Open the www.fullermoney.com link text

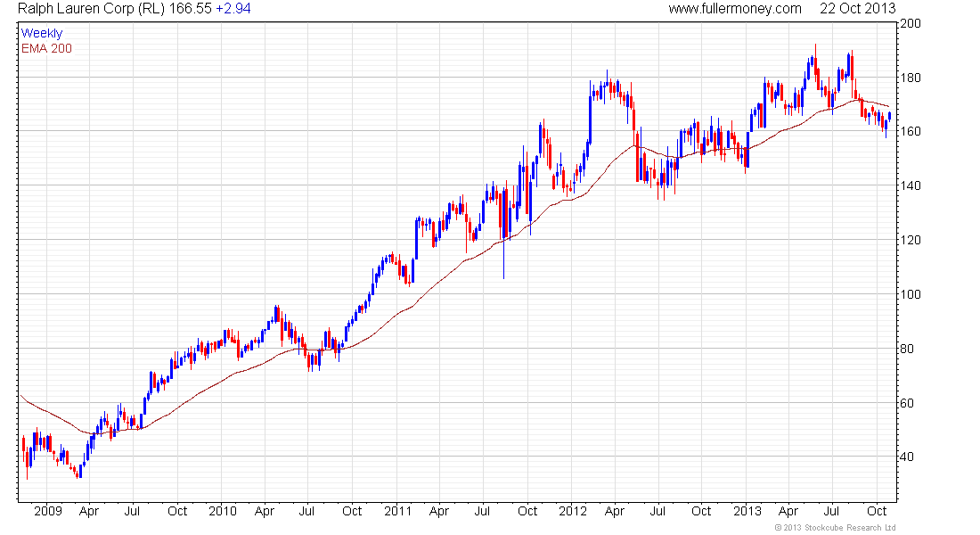735,9
